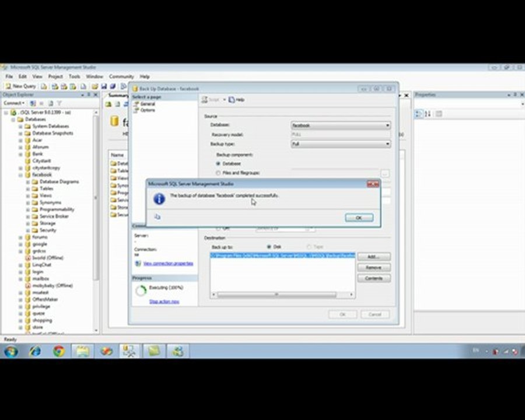Click the Contents button

374,278
